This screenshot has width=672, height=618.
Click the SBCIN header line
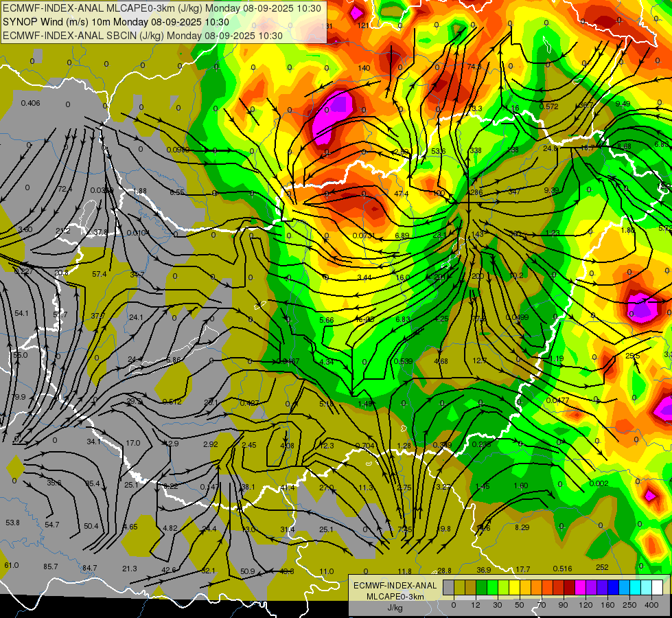[x=143, y=36]
